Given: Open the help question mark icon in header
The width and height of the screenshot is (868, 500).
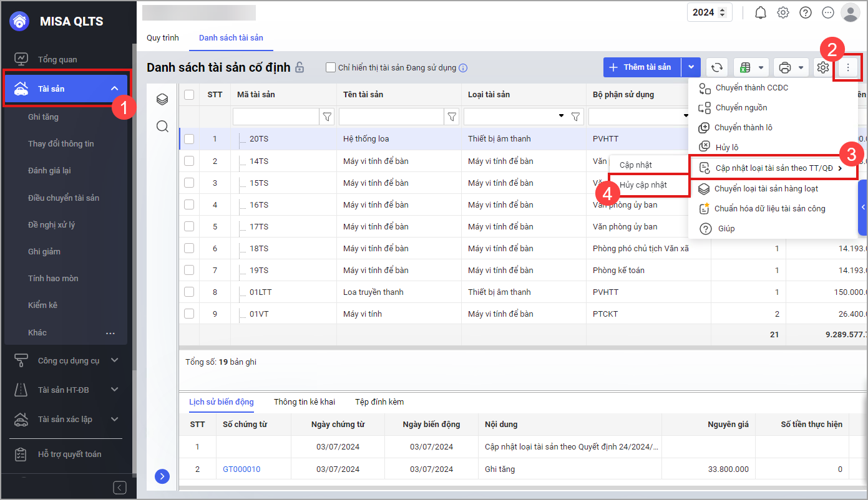Looking at the screenshot, I should pos(806,12).
